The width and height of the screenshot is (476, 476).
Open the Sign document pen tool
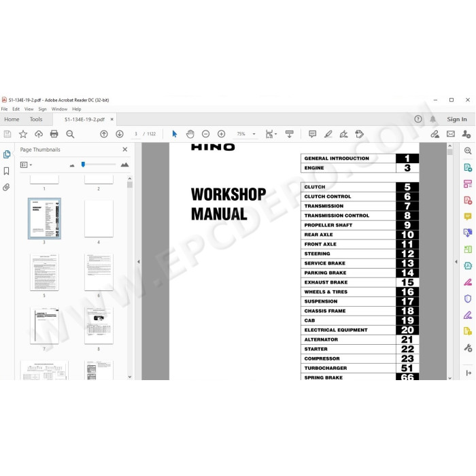[x=343, y=134]
